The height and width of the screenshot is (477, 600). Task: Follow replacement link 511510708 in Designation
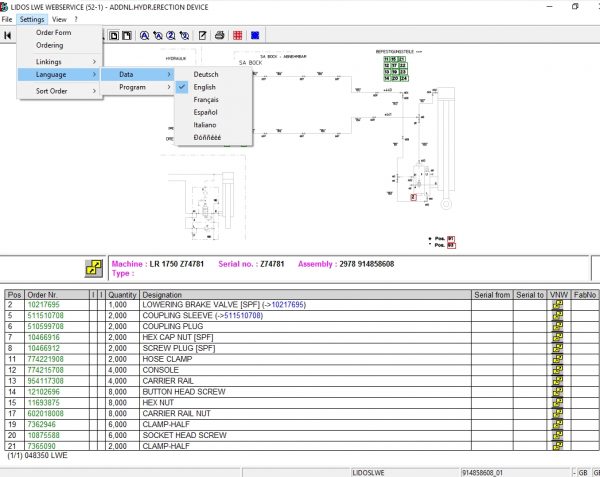point(243,316)
